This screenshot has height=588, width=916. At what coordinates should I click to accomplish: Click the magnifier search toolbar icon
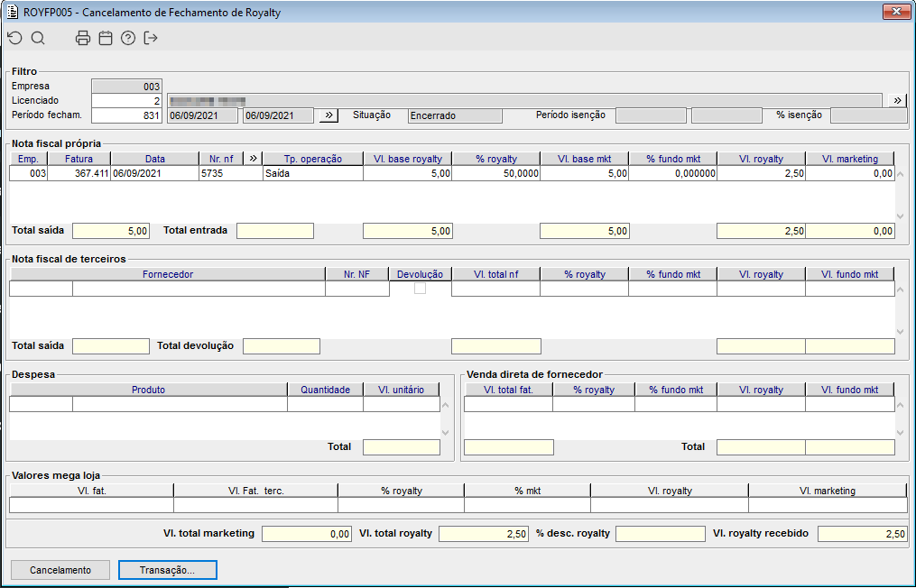[x=38, y=38]
